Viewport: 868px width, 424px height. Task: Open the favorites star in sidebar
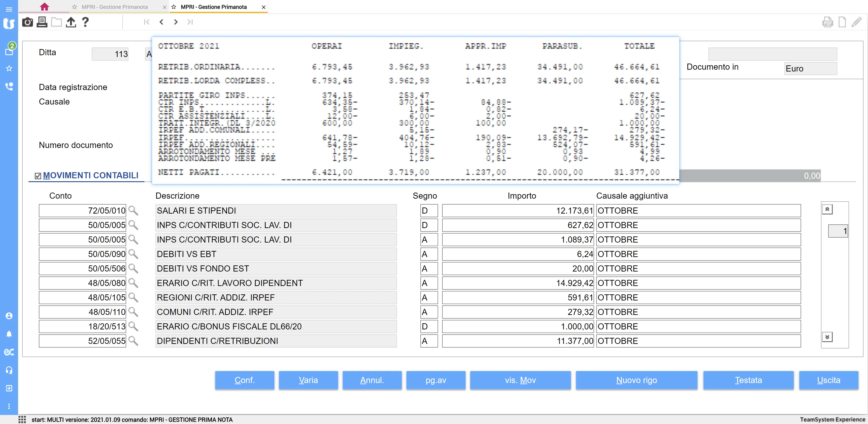pos(9,69)
